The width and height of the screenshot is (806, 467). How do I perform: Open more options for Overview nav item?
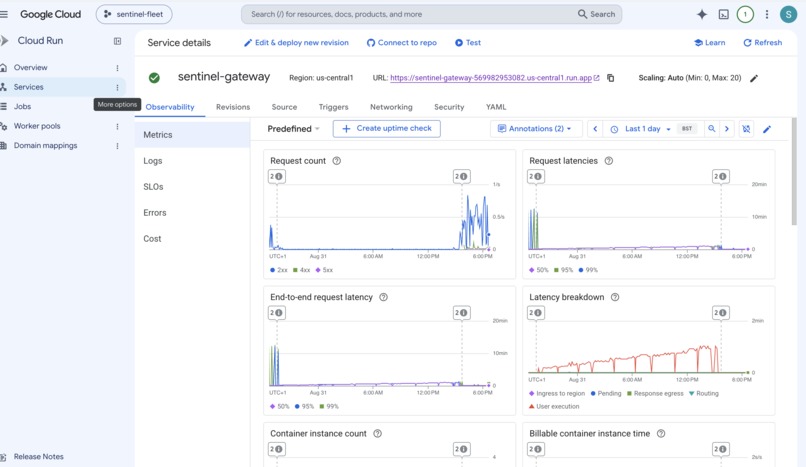117,68
